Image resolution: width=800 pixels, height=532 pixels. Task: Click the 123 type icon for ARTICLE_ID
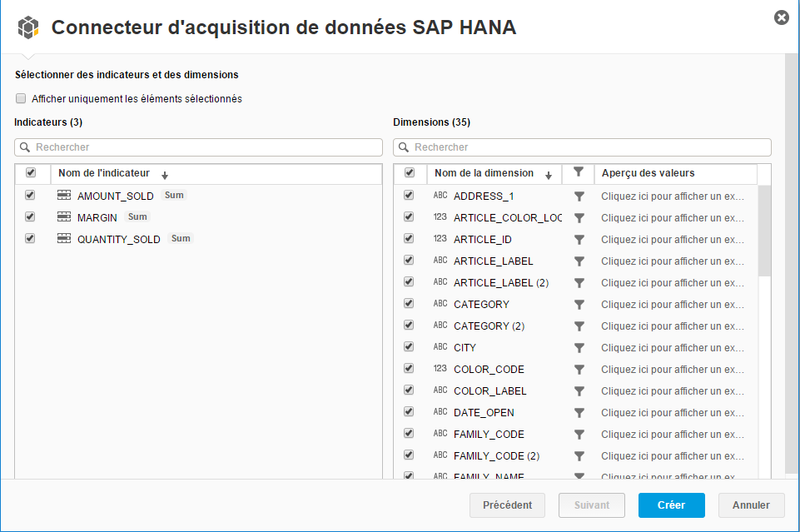coord(440,239)
